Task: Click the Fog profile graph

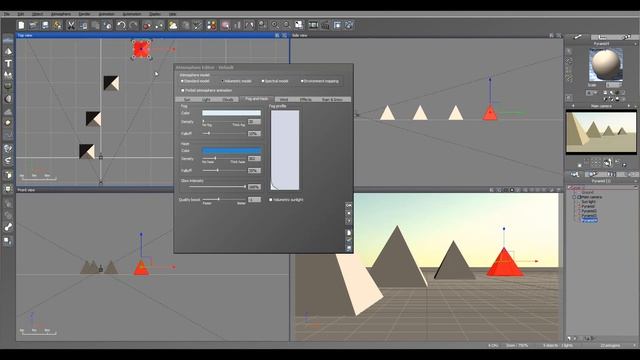Action: (285, 150)
